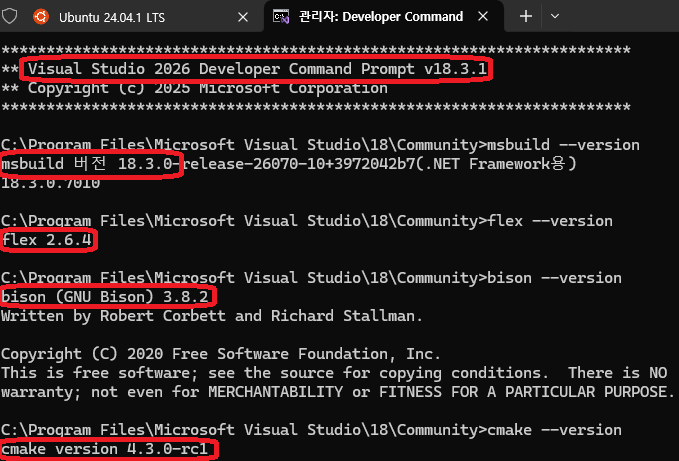Click the 'Copyright (c) 2025 Microsoft Corporation' line
The width and height of the screenshot is (679, 461).
point(208,88)
